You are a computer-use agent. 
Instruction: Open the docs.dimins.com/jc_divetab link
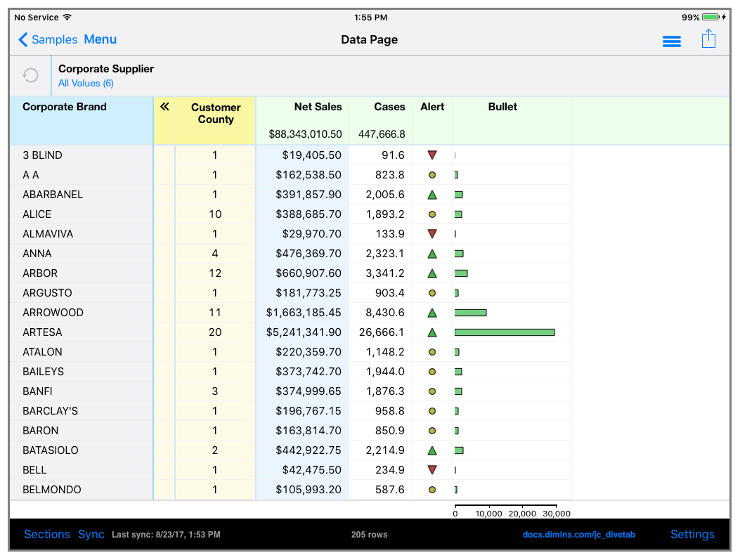coord(578,535)
